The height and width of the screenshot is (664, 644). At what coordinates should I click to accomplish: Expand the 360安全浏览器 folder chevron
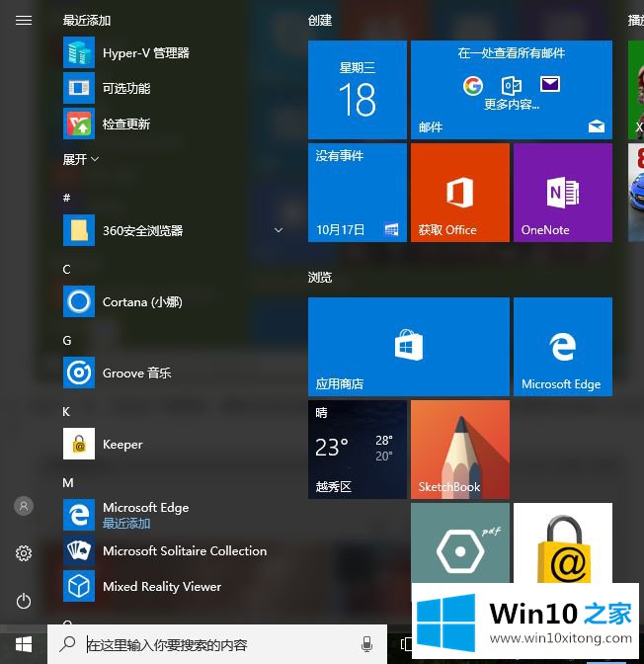279,230
